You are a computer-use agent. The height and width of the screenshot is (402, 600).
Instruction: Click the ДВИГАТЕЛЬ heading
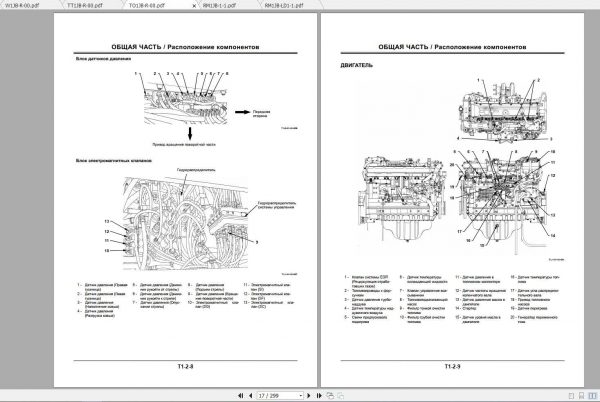pos(356,65)
